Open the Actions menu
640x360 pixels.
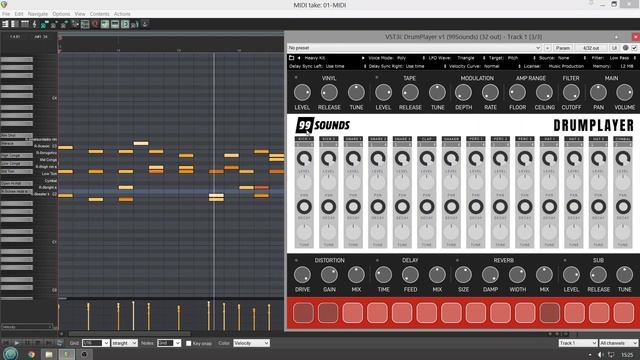tap(122, 14)
